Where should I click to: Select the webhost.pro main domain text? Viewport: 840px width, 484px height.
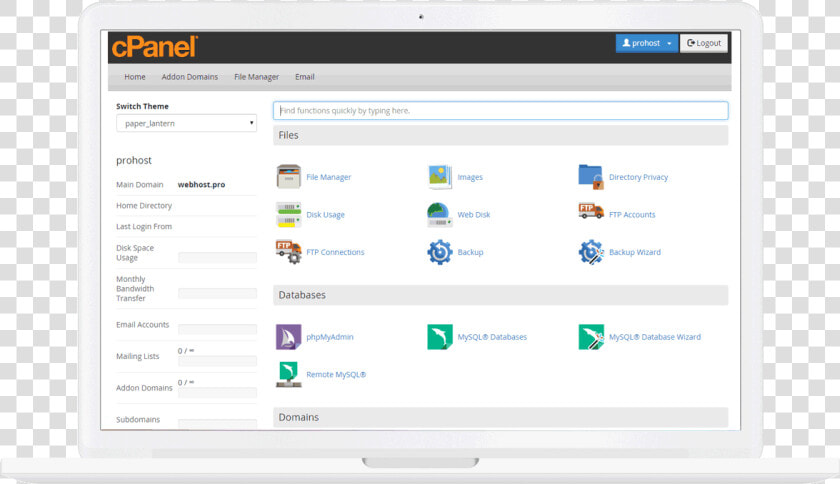(x=201, y=184)
